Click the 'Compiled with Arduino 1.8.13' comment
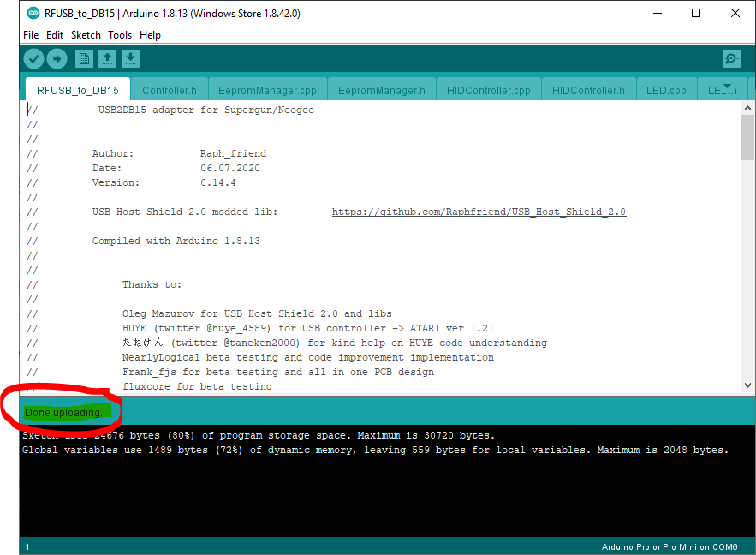The height and width of the screenshot is (555, 756). click(176, 241)
